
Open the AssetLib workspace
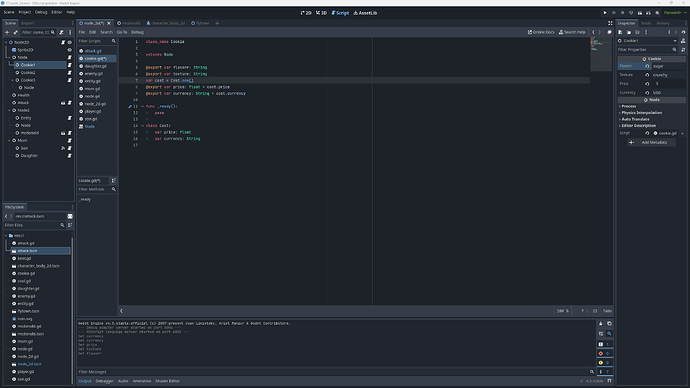coord(365,13)
